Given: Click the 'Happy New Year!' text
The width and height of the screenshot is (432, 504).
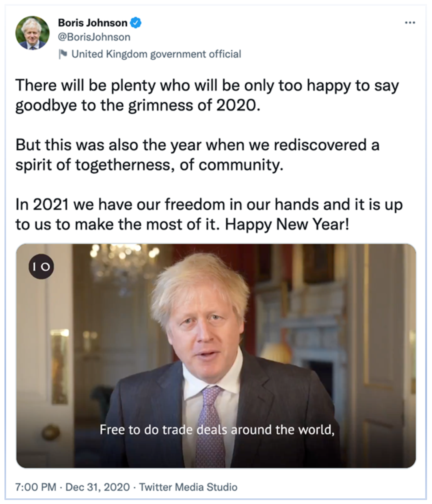Looking at the screenshot, I should pyautogui.click(x=287, y=224).
